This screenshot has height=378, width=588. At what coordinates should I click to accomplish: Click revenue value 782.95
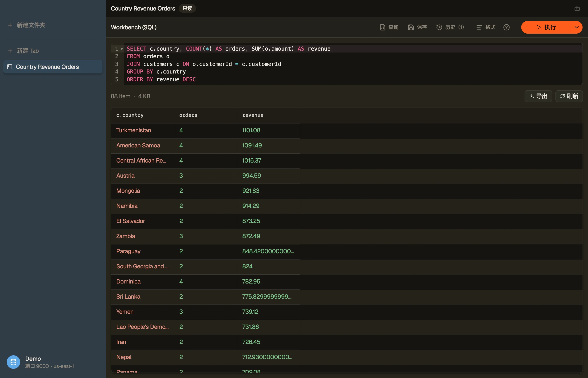pos(251,282)
